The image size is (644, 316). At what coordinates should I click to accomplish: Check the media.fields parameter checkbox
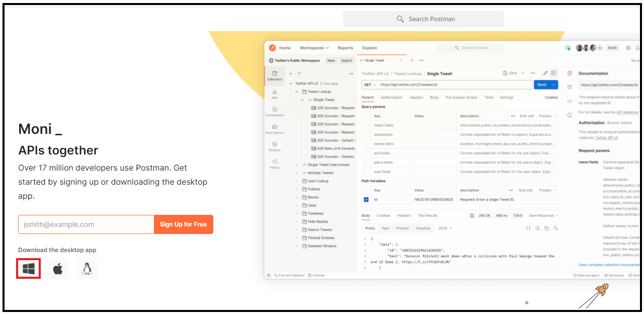click(x=366, y=144)
